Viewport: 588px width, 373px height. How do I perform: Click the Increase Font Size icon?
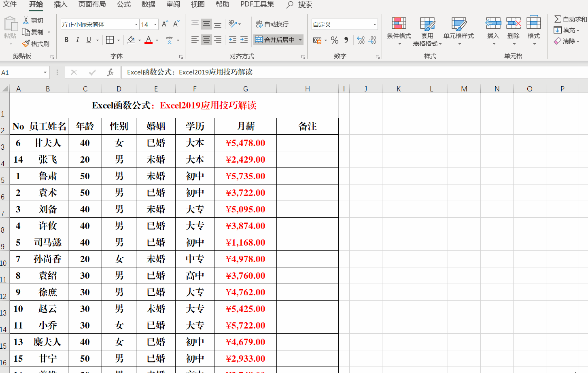coord(165,24)
